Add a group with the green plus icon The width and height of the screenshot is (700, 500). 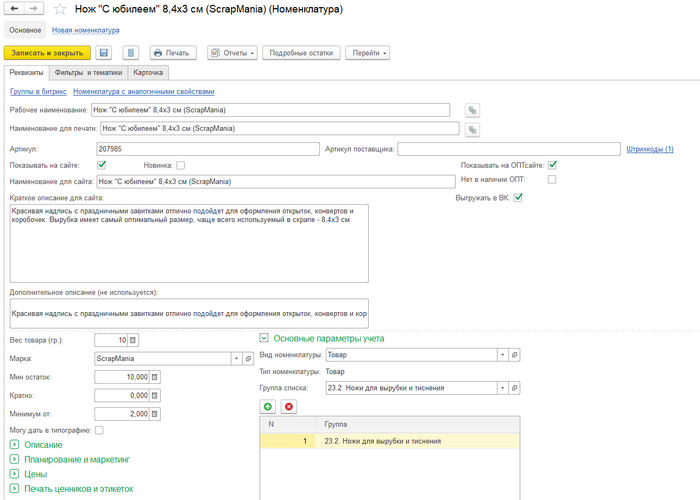click(x=267, y=406)
